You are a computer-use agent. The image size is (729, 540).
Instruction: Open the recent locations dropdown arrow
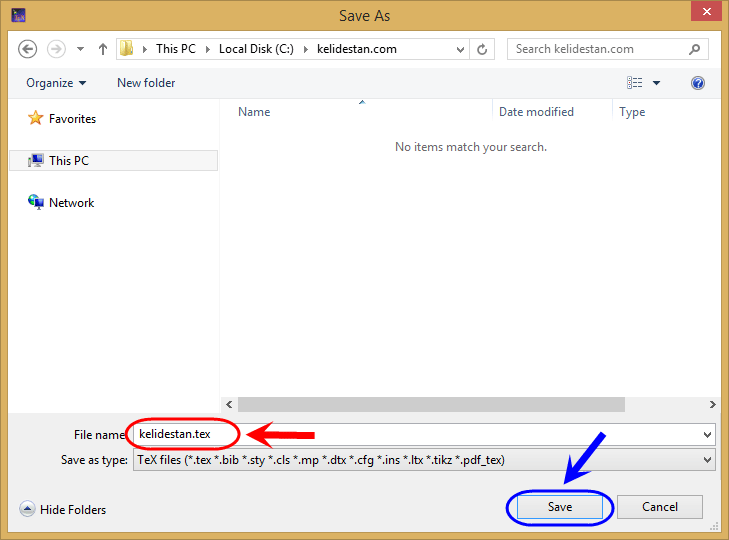click(80, 49)
